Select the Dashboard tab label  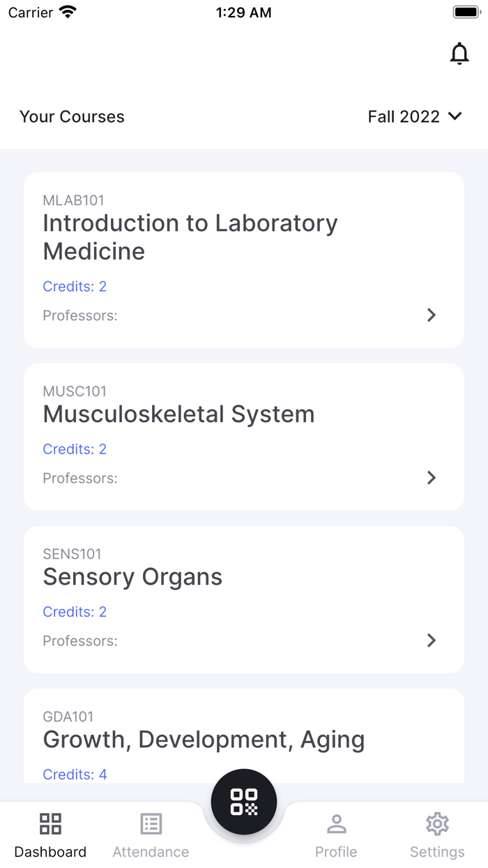50,852
